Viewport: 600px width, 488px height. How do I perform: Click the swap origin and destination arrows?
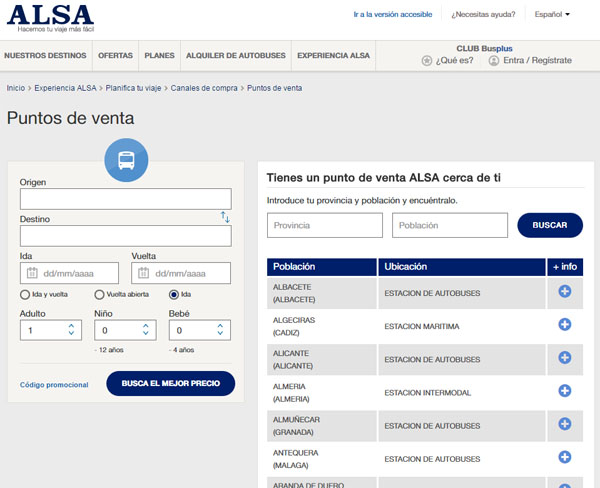pyautogui.click(x=225, y=217)
